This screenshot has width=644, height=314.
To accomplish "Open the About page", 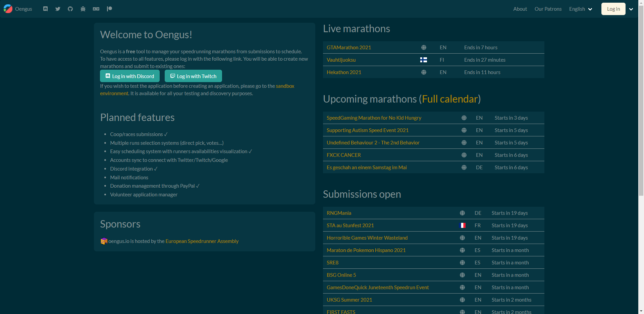I will (x=520, y=9).
